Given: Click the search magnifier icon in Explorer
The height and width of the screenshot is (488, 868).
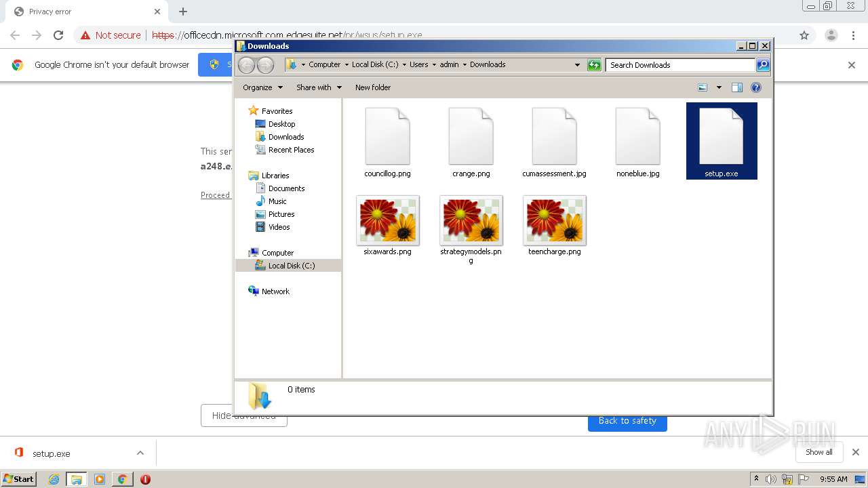Looking at the screenshot, I should pos(763,65).
